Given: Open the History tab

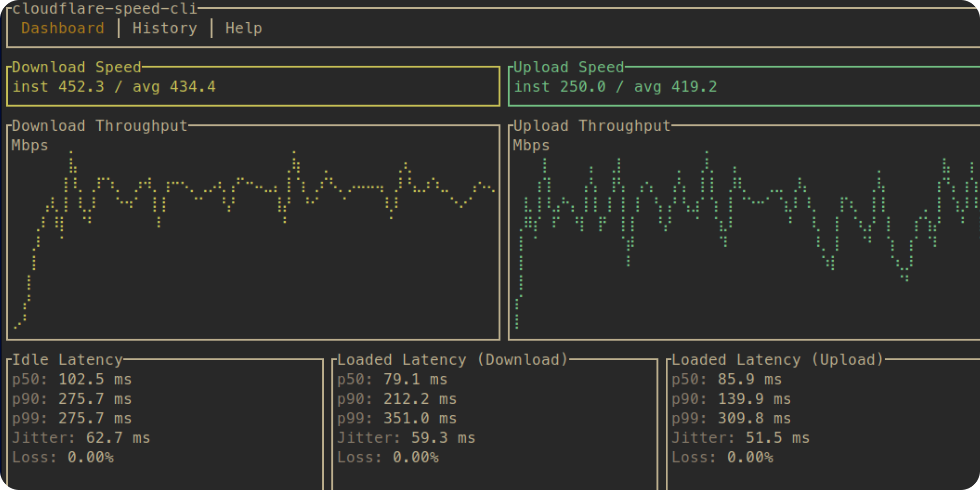Looking at the screenshot, I should [165, 28].
